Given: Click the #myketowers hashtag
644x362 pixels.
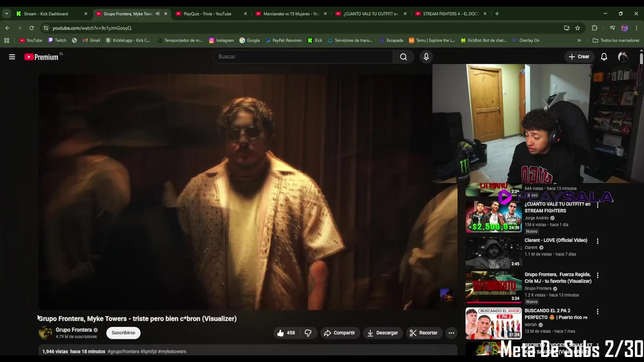Looking at the screenshot, I should coord(172,351).
